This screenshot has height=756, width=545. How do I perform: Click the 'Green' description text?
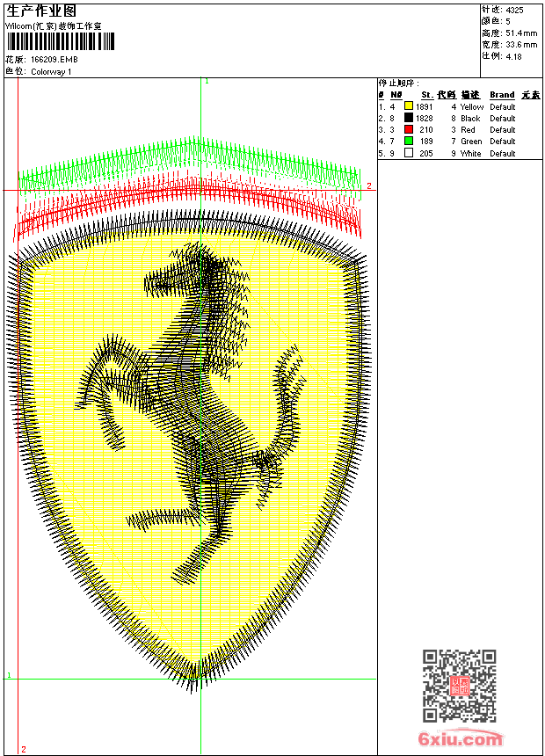(x=471, y=142)
